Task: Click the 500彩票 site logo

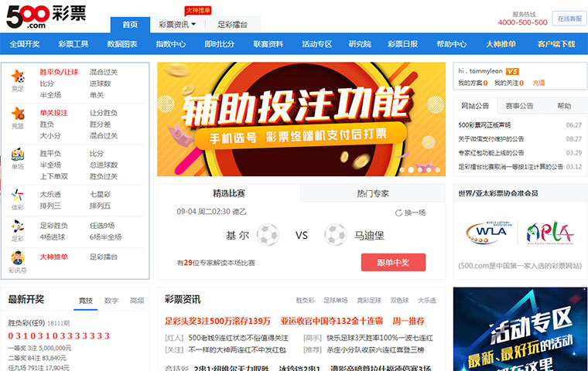Action: pyautogui.click(x=46, y=16)
